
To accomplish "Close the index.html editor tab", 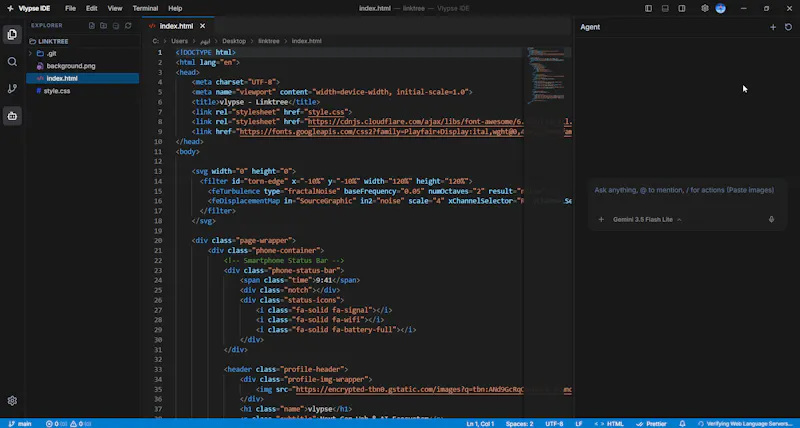I will click(x=203, y=26).
